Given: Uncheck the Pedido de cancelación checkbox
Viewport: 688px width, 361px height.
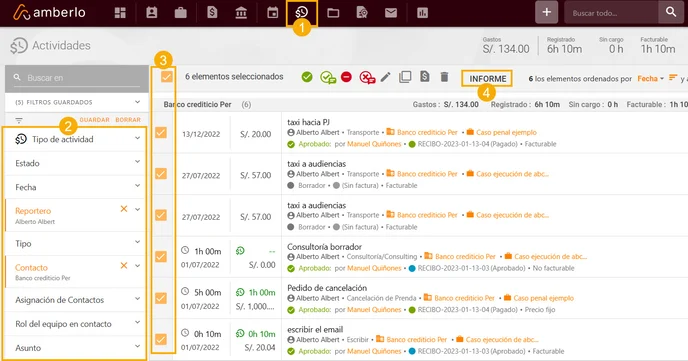Looking at the screenshot, I should point(161,298).
